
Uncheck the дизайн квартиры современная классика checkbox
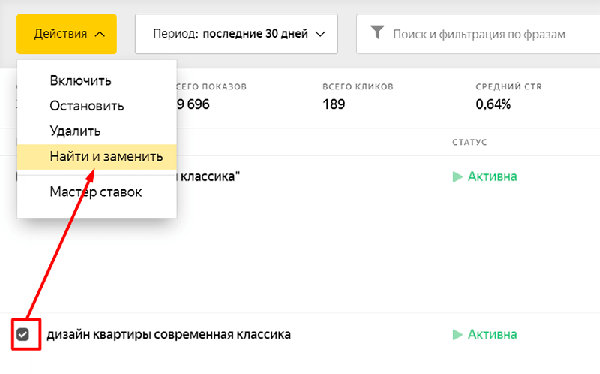23,335
